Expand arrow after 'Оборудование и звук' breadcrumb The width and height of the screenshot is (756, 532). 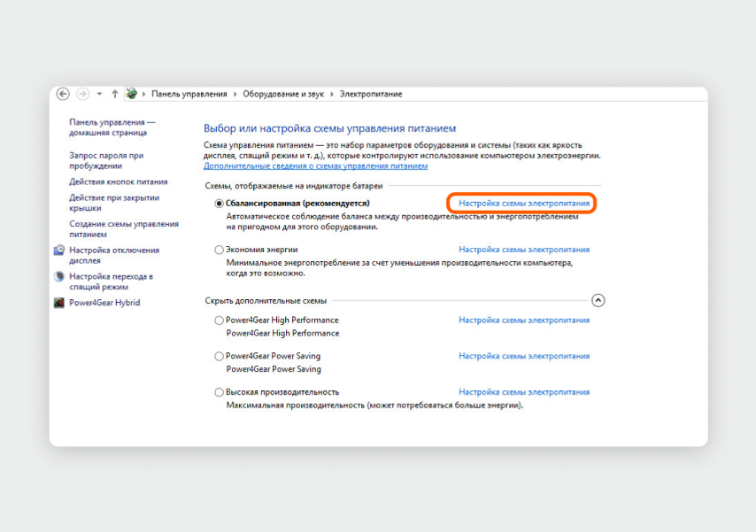[x=332, y=94]
